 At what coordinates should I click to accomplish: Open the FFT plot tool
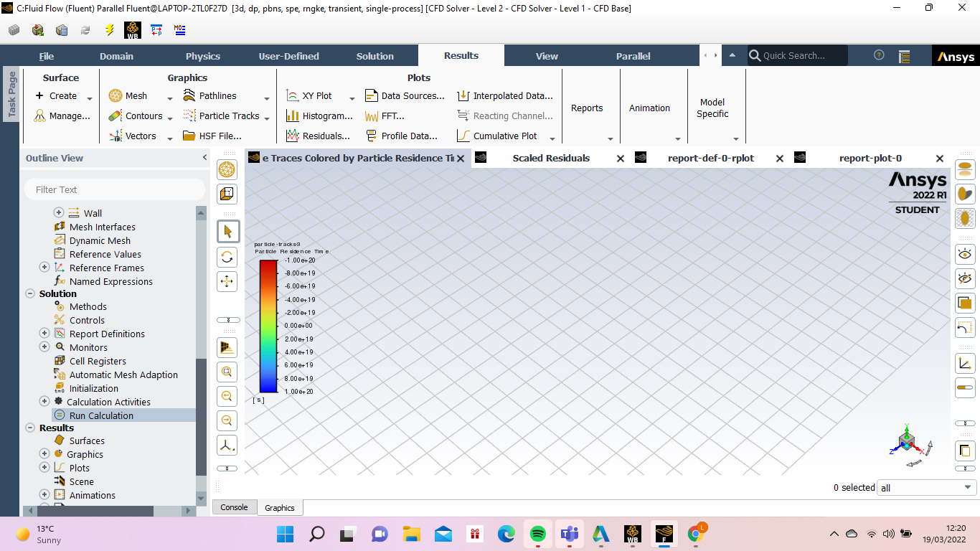click(371, 116)
